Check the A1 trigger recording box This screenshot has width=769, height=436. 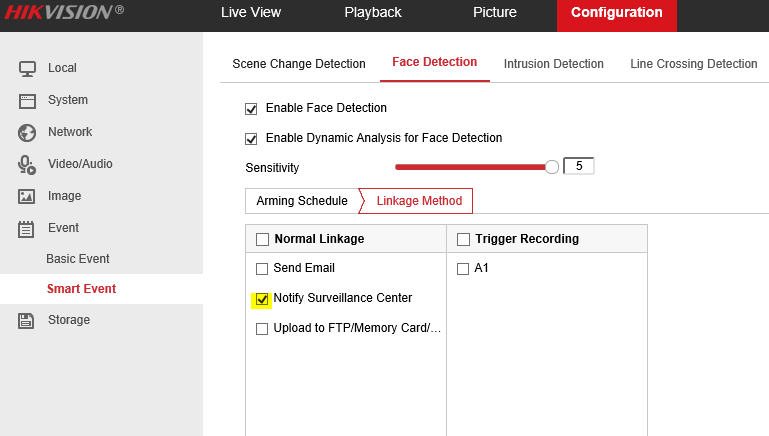pos(463,268)
